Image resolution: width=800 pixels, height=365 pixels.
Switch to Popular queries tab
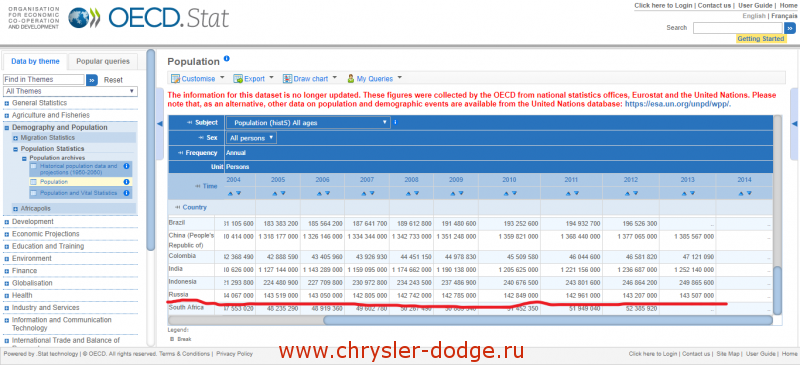pyautogui.click(x=103, y=61)
